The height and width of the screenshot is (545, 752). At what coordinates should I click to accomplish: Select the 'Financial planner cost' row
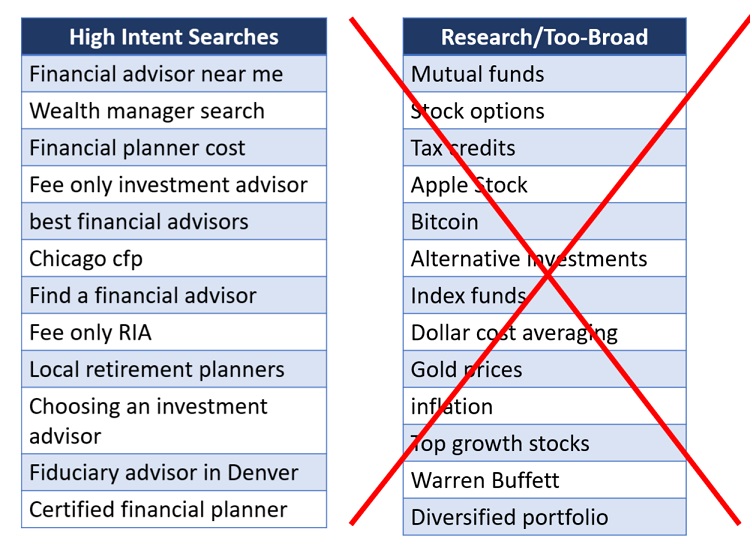coord(137,148)
